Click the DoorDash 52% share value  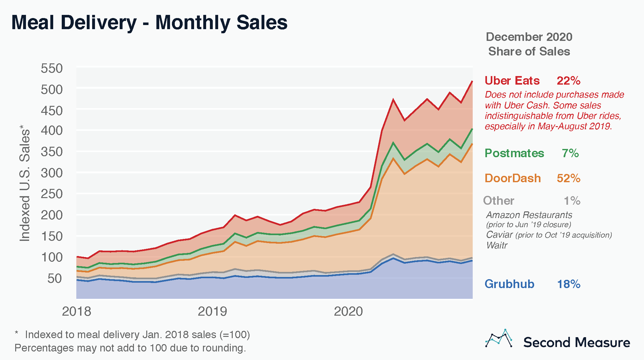tap(569, 178)
